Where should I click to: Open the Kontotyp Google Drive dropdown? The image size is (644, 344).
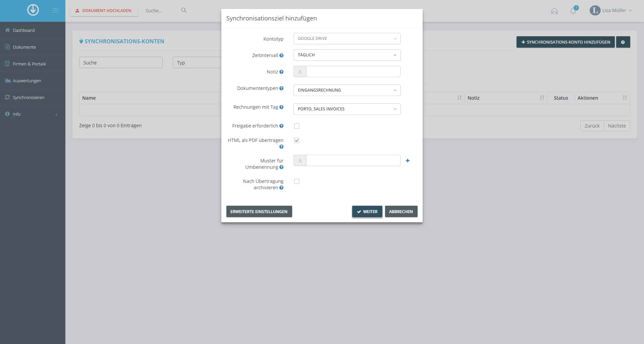(x=347, y=39)
